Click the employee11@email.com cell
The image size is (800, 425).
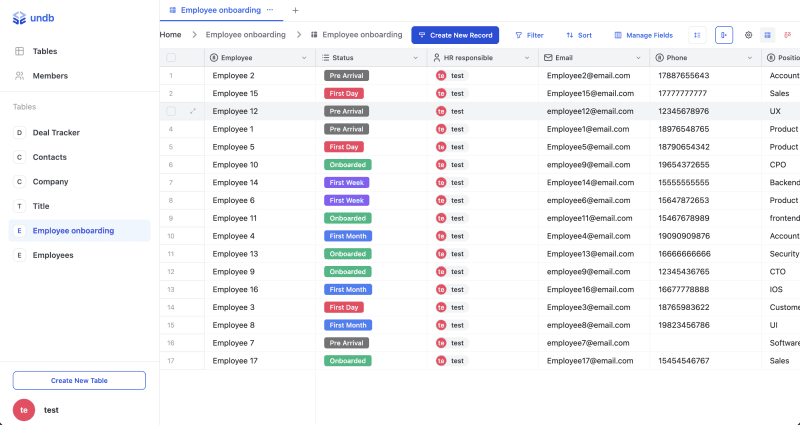click(594, 218)
